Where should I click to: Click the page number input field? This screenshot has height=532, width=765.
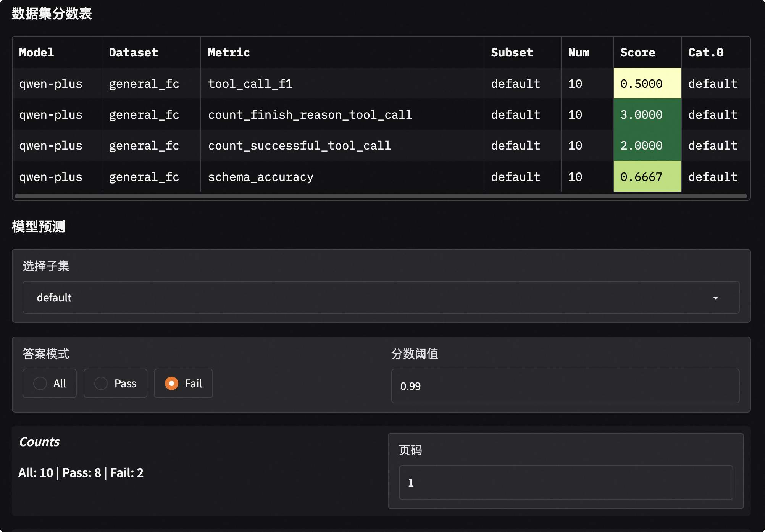(566, 482)
